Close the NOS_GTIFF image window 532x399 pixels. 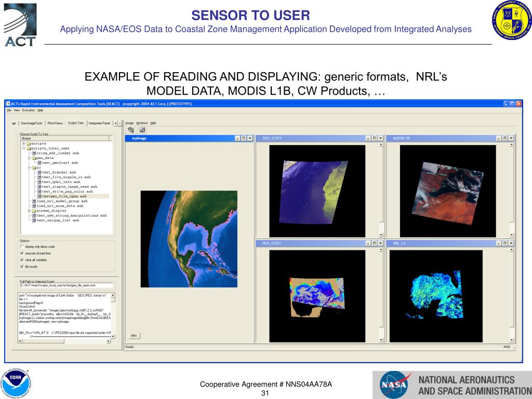[x=380, y=243]
